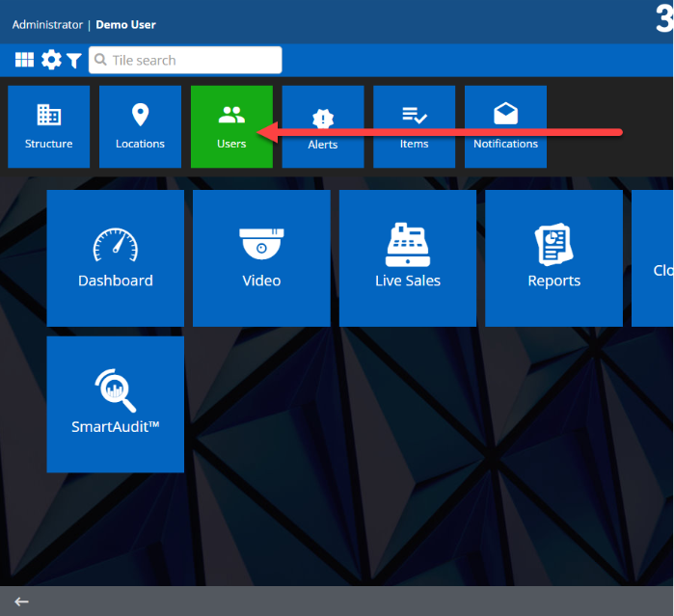Select the green Users tile
This screenshot has width=674, height=616.
[x=231, y=126]
